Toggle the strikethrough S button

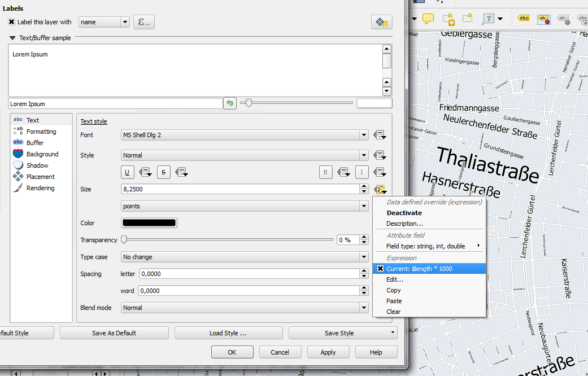pos(164,172)
